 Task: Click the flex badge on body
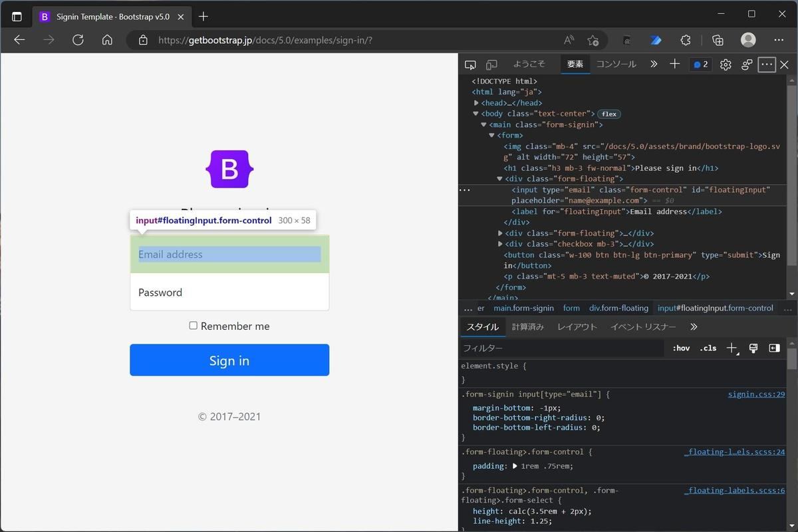click(608, 114)
